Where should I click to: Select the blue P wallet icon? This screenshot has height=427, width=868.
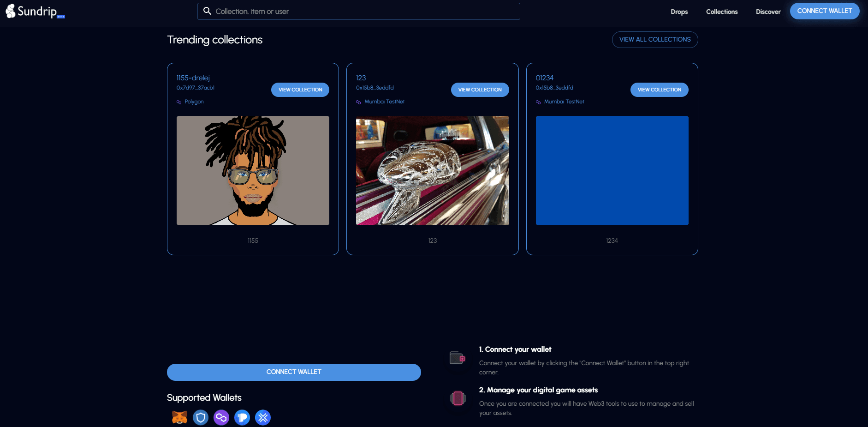pyautogui.click(x=242, y=418)
